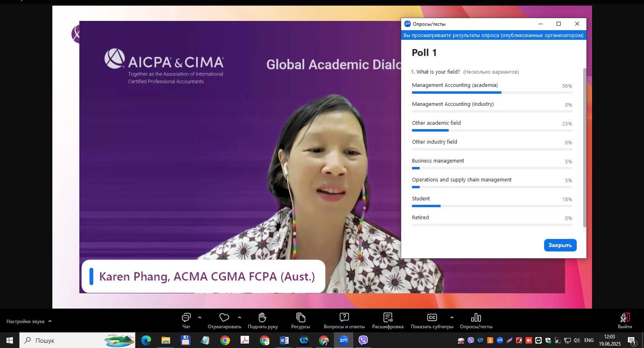
Task: Click Windows search box
Action: [77, 340]
